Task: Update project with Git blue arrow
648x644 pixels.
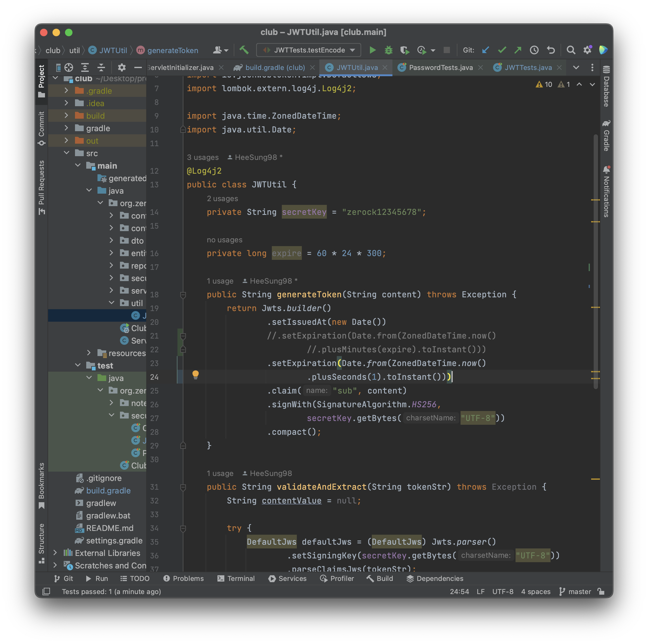Action: [485, 50]
